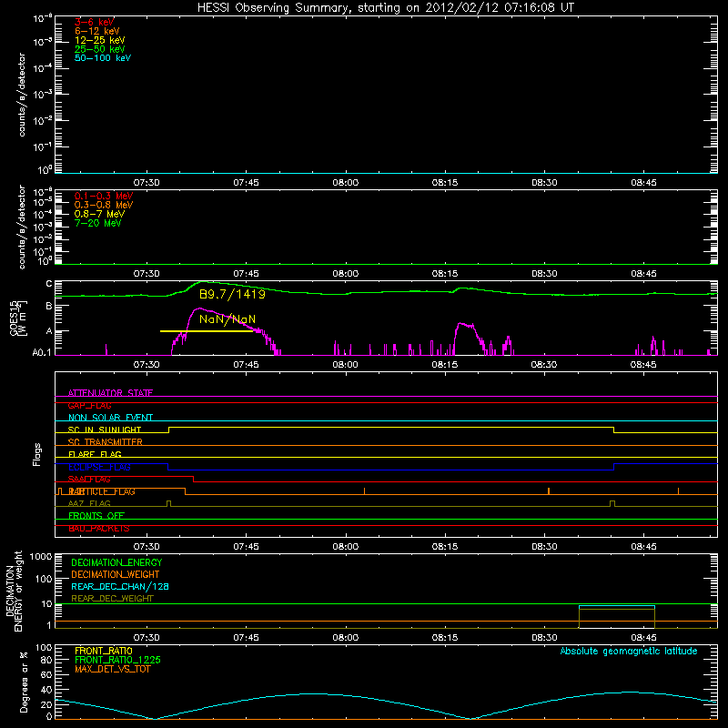
Task: Click the 0.8-7 MeV legend label
Action: (x=99, y=214)
